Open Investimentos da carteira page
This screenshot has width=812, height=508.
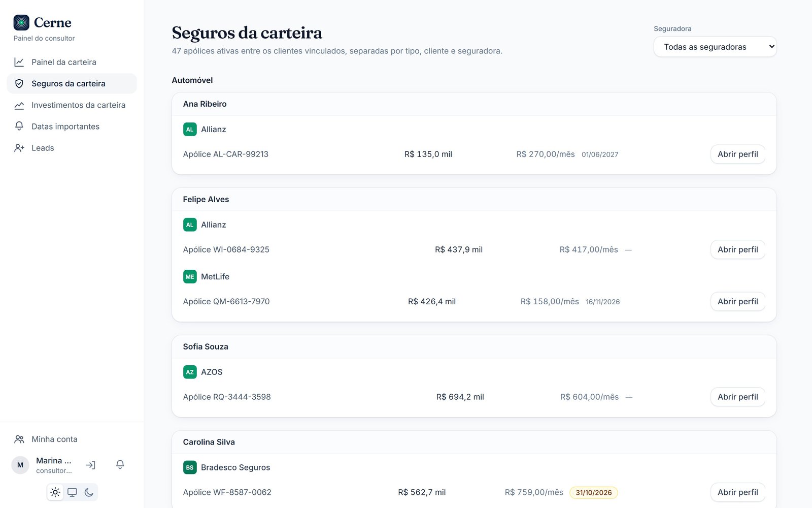[x=72, y=105]
